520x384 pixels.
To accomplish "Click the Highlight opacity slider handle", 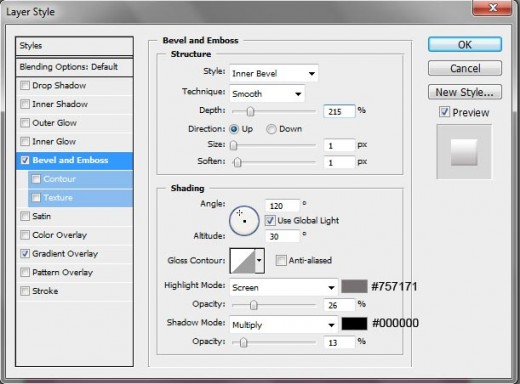I will (254, 305).
